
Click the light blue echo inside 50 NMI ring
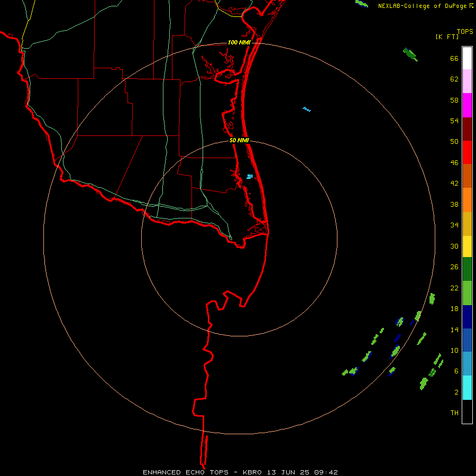pos(250,176)
